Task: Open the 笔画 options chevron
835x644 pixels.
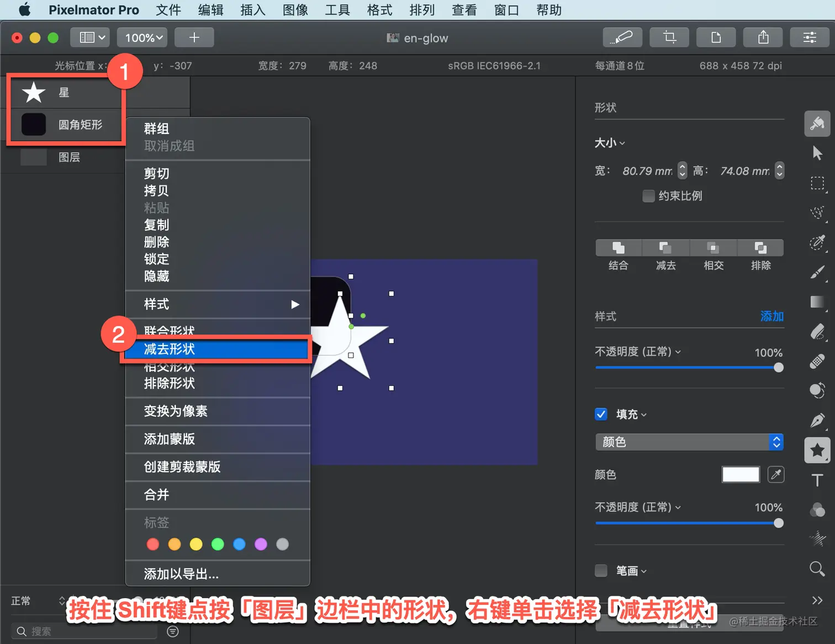Action: click(644, 571)
